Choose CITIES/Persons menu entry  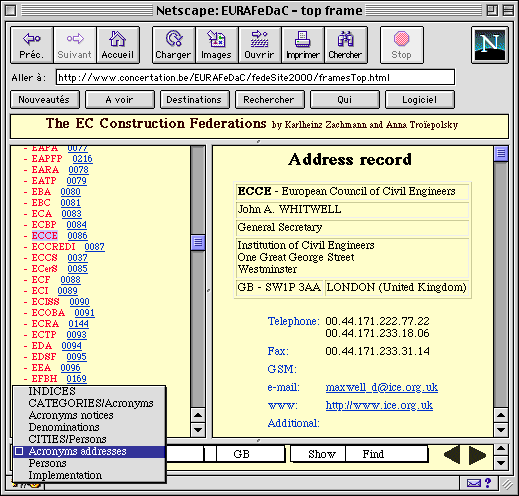89,439
